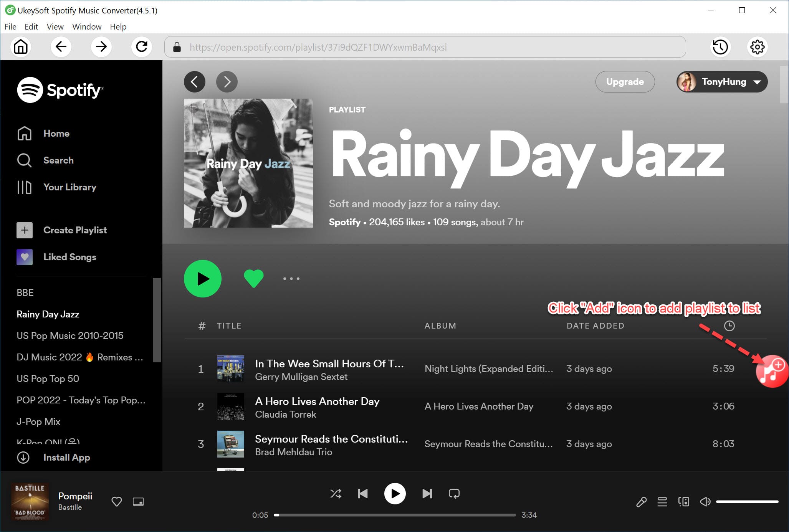The height and width of the screenshot is (532, 789).
Task: Click the Upgrade button
Action: (x=625, y=82)
